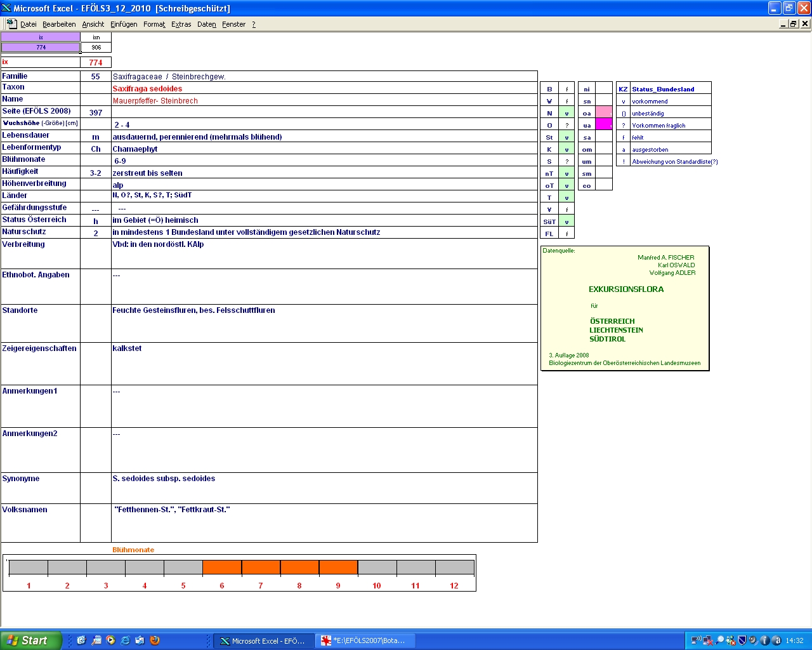
Task: Click the legend entry Vorkommen fraglich
Action: pos(658,125)
